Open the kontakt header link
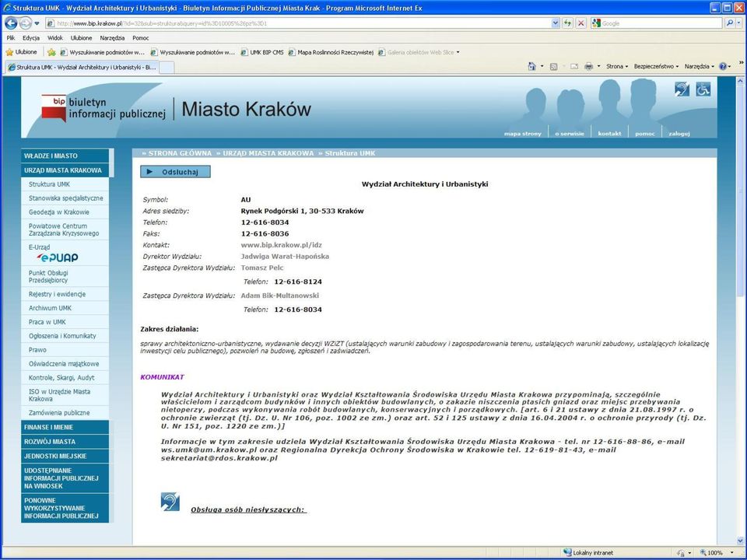 pos(609,134)
